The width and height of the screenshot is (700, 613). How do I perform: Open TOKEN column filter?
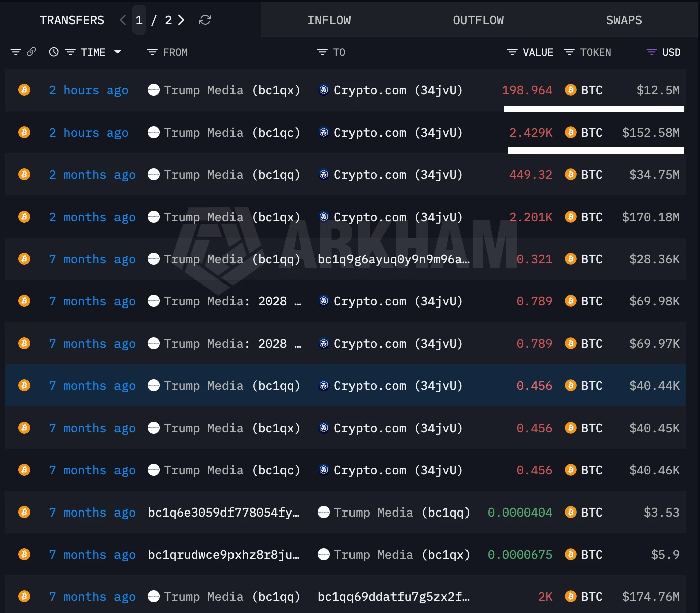[569, 52]
